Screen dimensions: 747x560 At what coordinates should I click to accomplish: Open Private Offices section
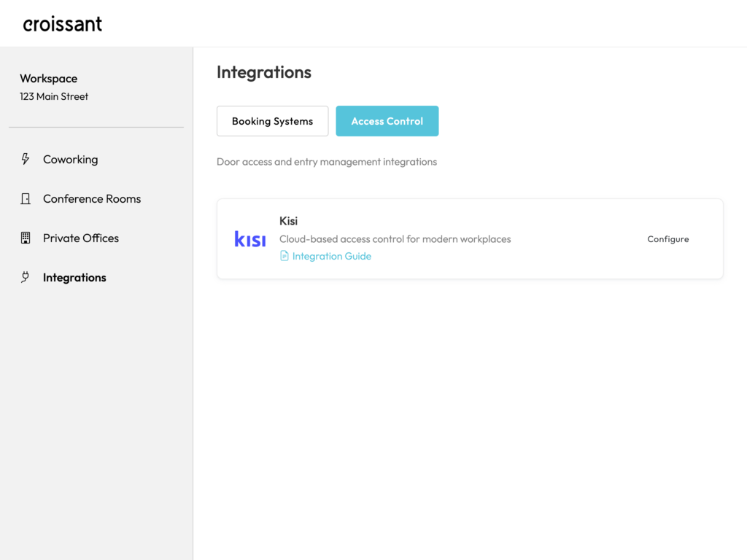click(81, 238)
